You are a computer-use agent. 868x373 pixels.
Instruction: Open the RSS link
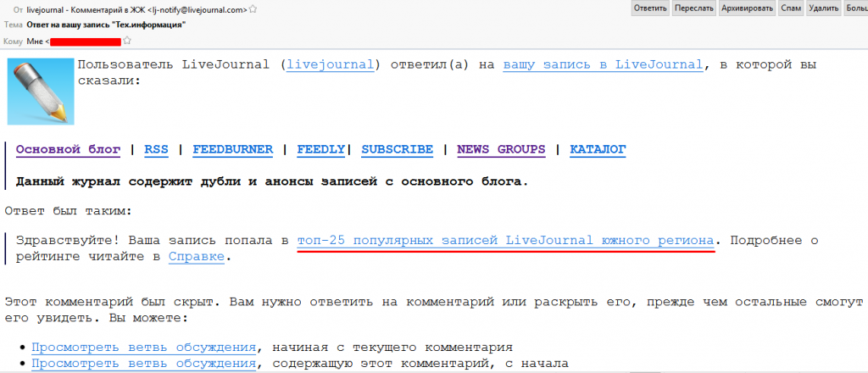pos(156,149)
